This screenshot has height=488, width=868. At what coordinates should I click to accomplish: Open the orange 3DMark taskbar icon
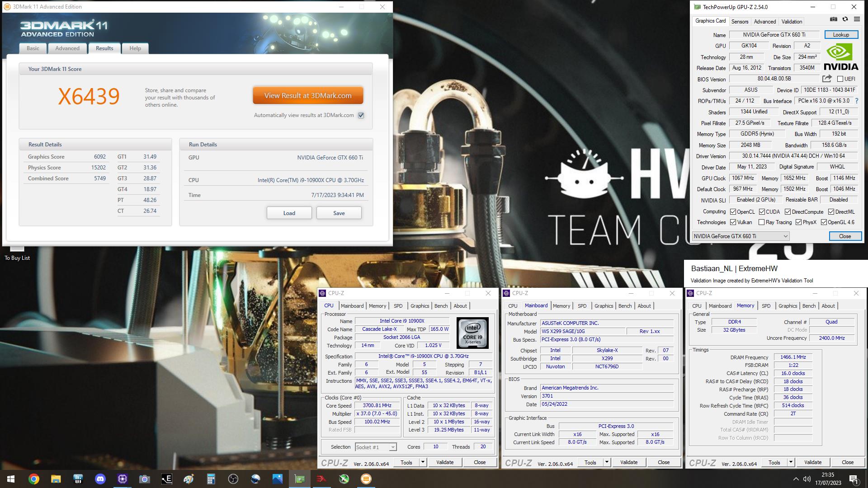click(366, 479)
